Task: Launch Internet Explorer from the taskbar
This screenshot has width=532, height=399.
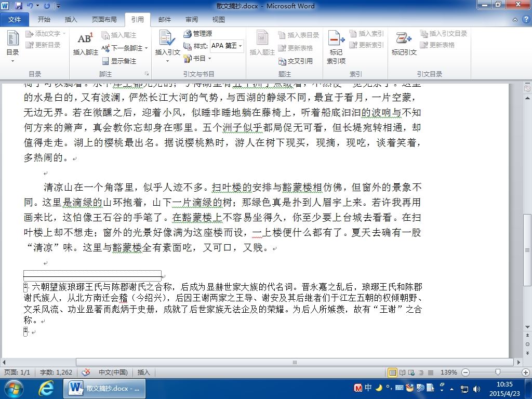Action: 46,389
